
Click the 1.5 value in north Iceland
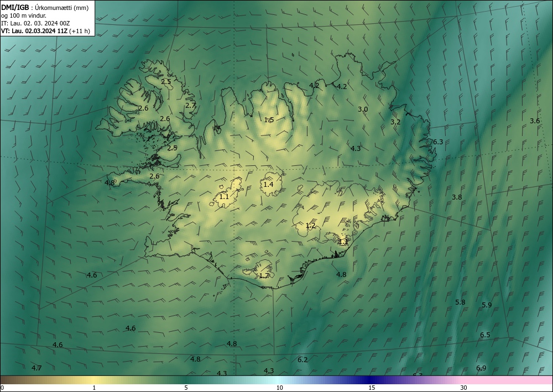[x=269, y=120]
